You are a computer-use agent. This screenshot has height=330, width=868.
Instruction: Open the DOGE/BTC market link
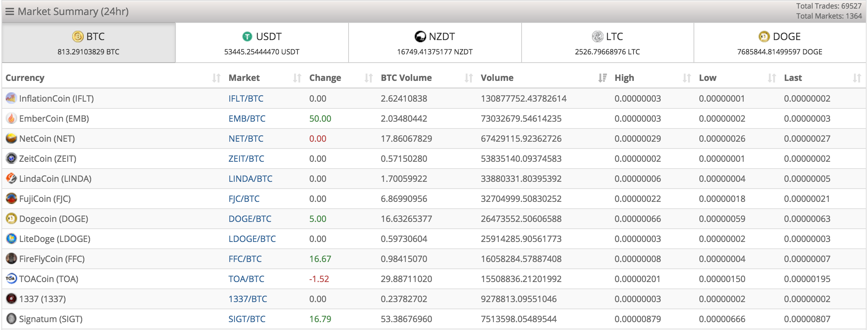click(250, 219)
